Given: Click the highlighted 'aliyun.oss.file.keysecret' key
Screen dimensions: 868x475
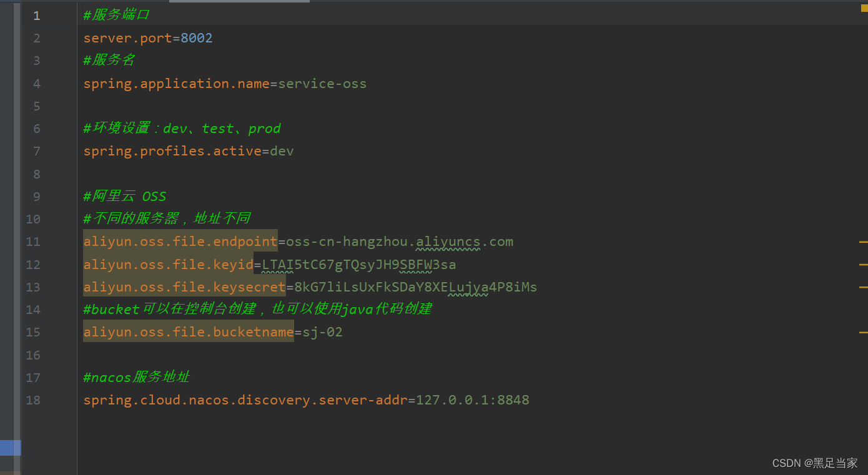Looking at the screenshot, I should (x=185, y=287).
